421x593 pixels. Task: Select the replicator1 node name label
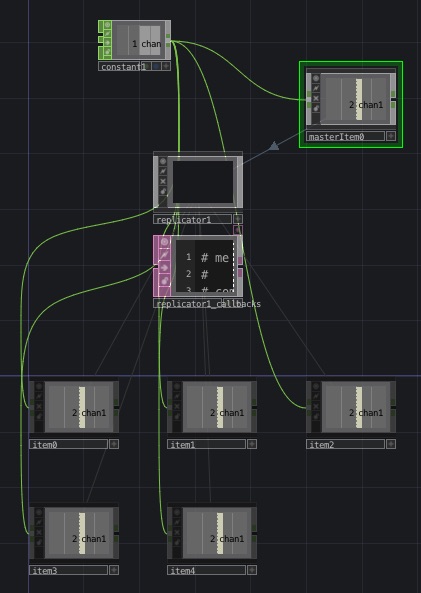click(x=193, y=219)
